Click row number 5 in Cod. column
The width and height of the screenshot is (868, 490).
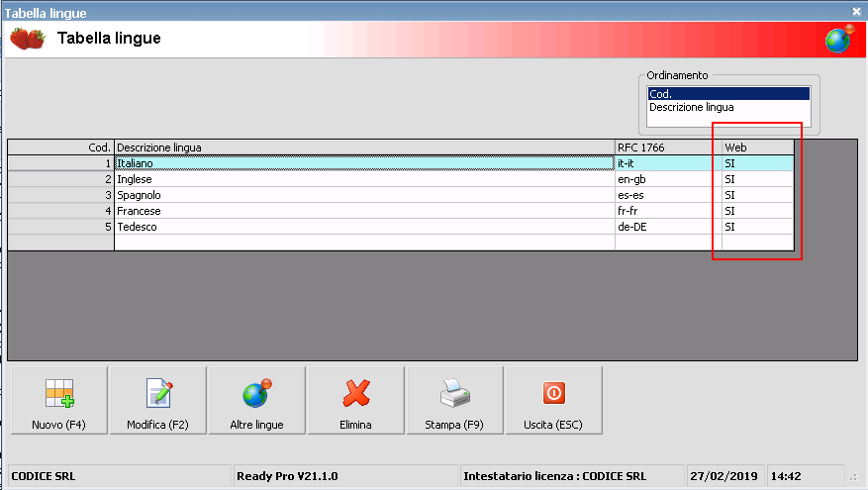(x=61, y=227)
